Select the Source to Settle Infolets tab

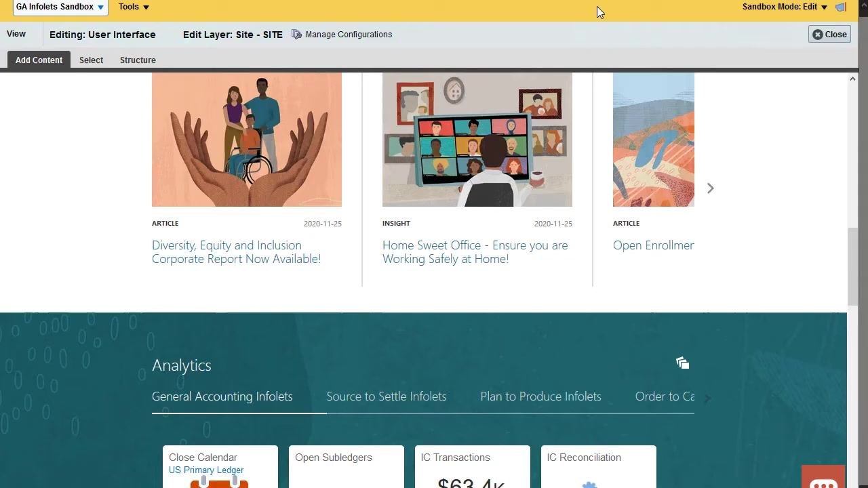point(387,396)
